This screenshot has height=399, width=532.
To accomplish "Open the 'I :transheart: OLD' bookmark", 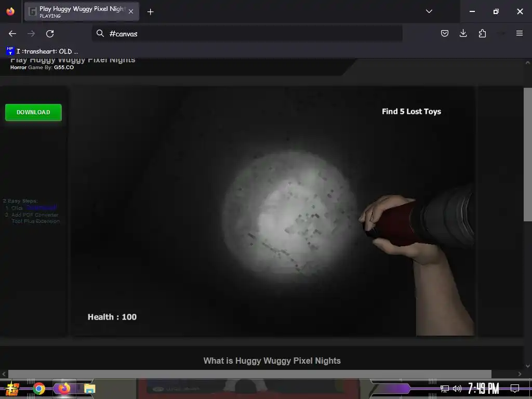I will [42, 51].
